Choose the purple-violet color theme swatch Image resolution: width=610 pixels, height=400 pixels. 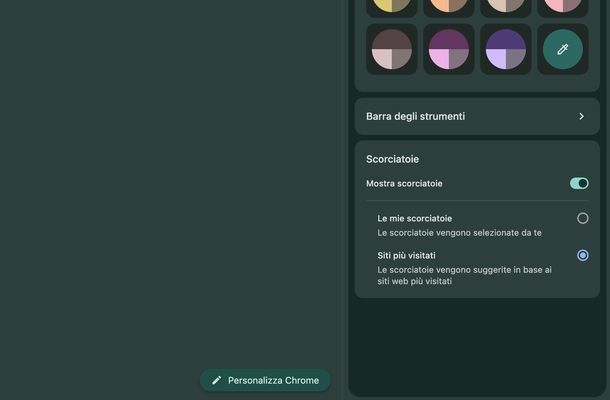[x=505, y=49]
